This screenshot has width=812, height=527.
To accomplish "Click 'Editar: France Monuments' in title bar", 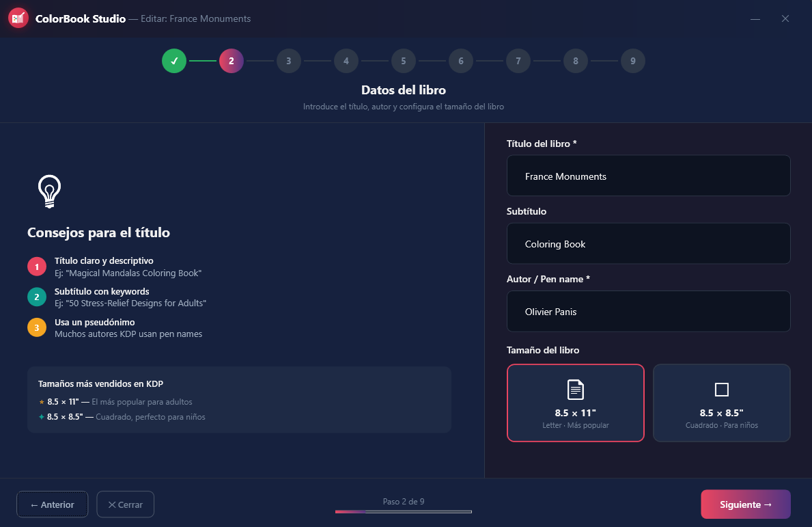I will (196, 18).
